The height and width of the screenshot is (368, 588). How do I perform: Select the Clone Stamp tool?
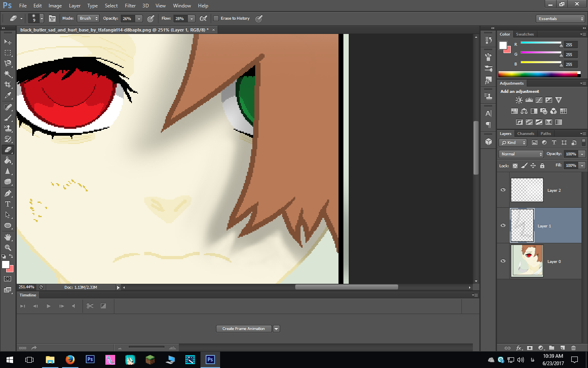pos(8,128)
